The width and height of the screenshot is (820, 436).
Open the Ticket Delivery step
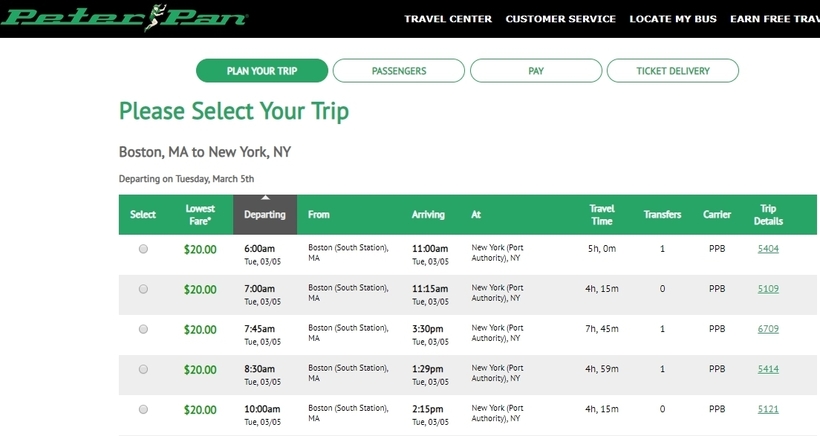pos(673,71)
